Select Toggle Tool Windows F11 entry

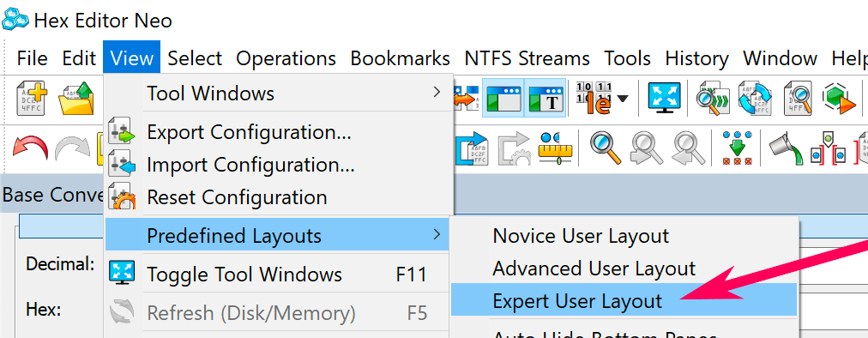[278, 275]
